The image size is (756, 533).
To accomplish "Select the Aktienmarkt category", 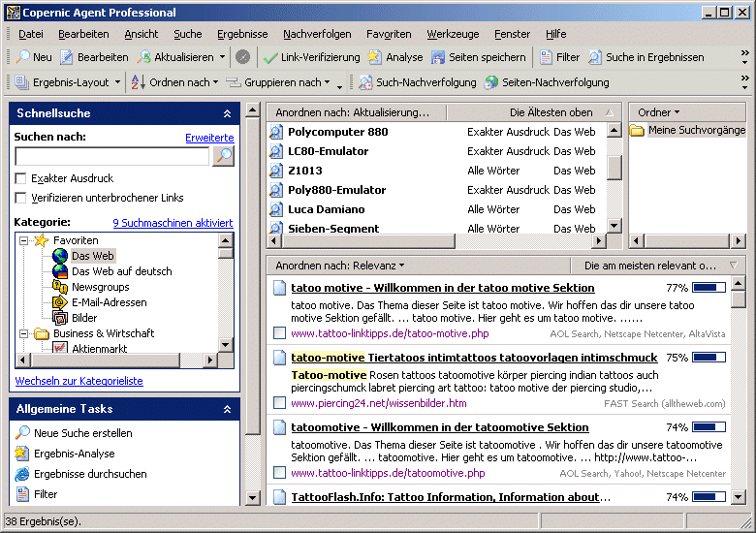I will (x=99, y=348).
